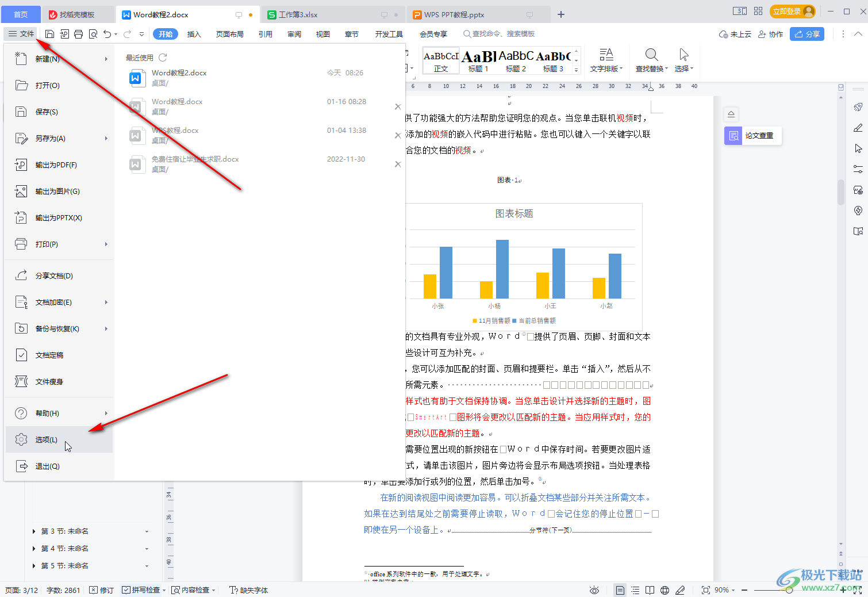Select 保存(S) from the file menu

tap(59, 112)
